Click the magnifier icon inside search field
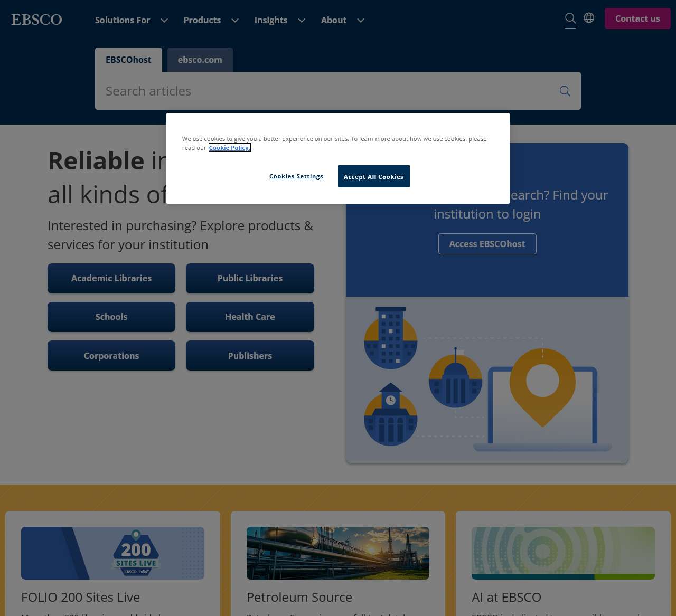This screenshot has height=616, width=676. tap(565, 91)
